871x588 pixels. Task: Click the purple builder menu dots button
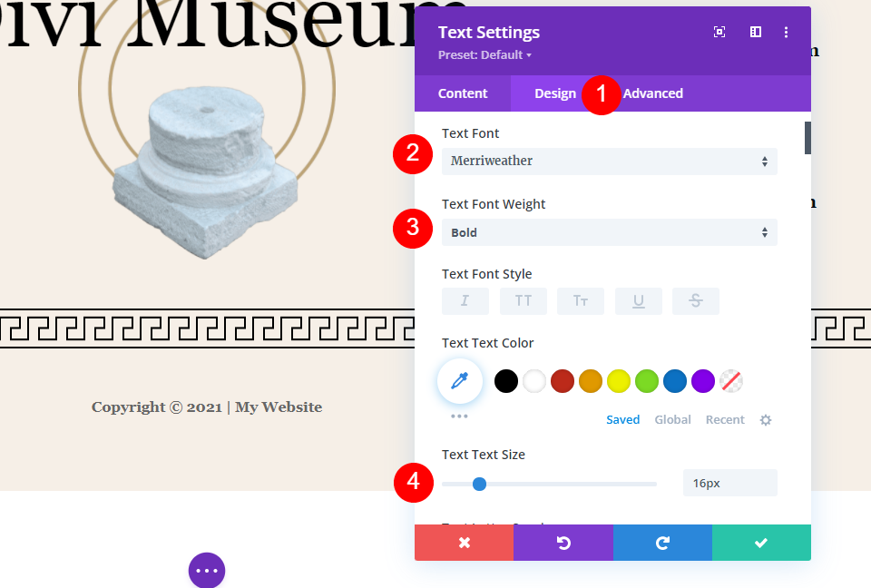(x=207, y=570)
